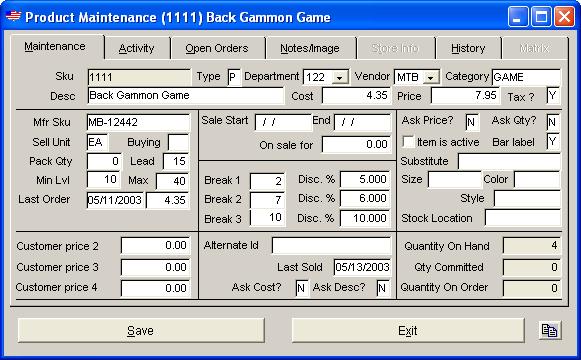Click the Ask Cost? field

[x=302, y=288]
